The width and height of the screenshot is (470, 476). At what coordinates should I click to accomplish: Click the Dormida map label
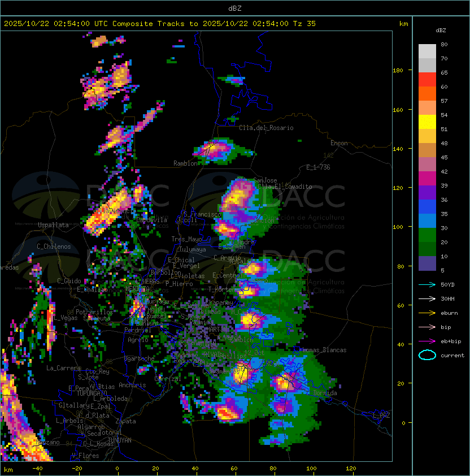pyautogui.click(x=325, y=393)
